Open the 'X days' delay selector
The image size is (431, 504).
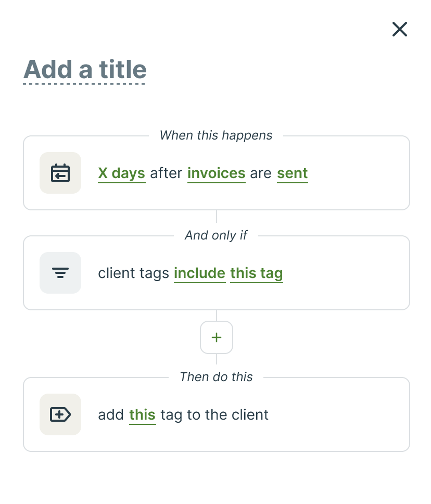[x=121, y=173]
